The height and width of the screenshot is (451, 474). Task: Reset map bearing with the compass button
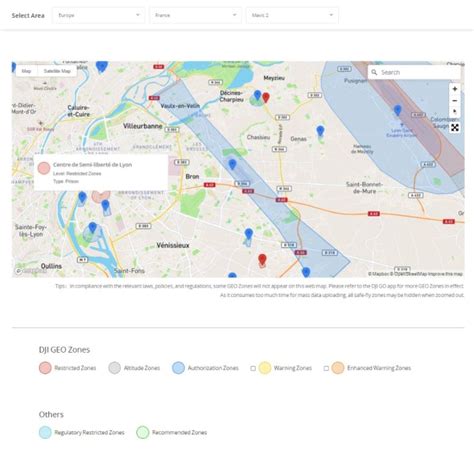[455, 111]
